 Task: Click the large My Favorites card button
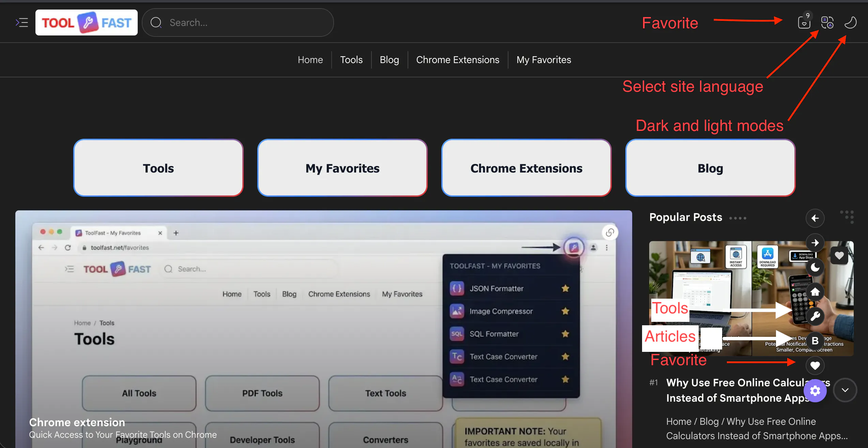pyautogui.click(x=342, y=168)
